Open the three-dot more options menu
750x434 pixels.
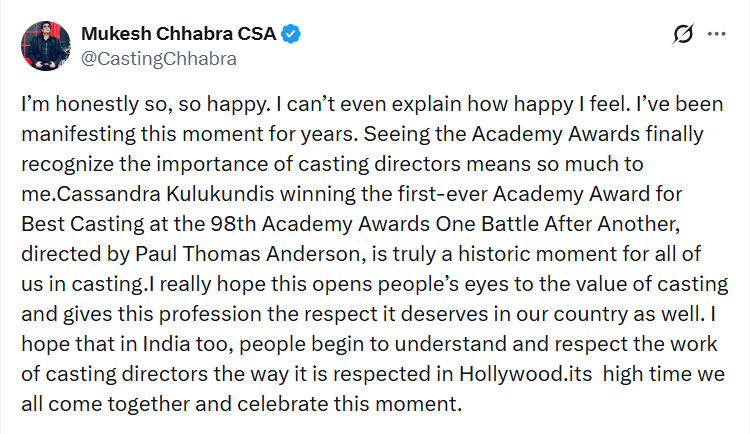[x=717, y=34]
